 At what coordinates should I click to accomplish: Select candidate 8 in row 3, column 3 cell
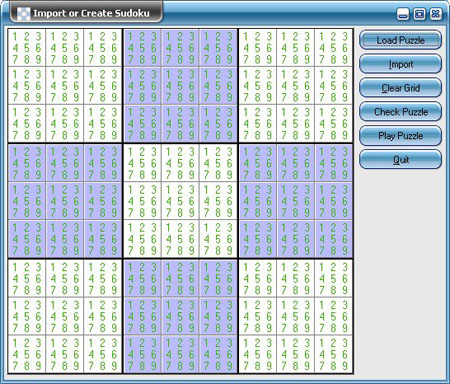click(x=103, y=135)
